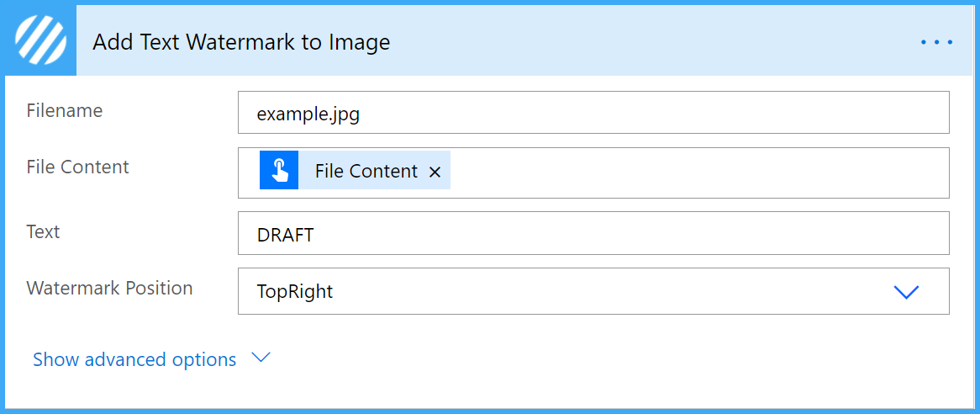Image resolution: width=980 pixels, height=414 pixels.
Task: Click the word DRAFT in Text field
Action: pos(285,235)
